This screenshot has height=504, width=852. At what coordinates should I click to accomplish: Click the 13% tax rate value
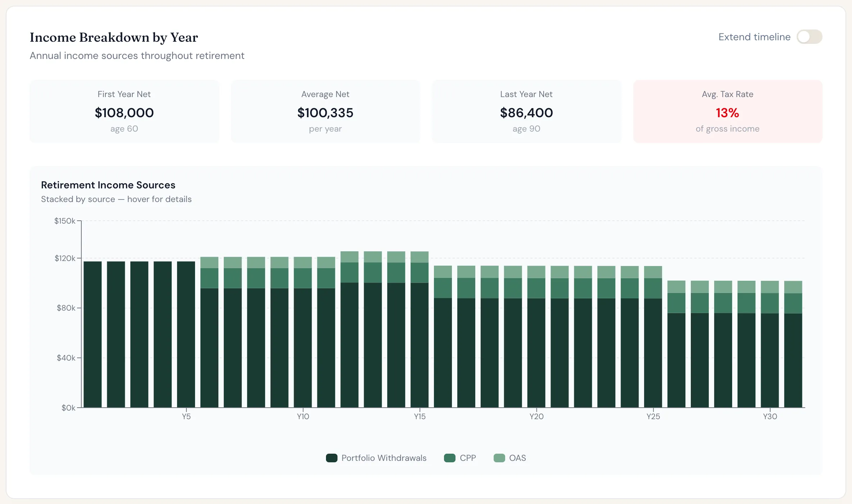click(x=728, y=113)
